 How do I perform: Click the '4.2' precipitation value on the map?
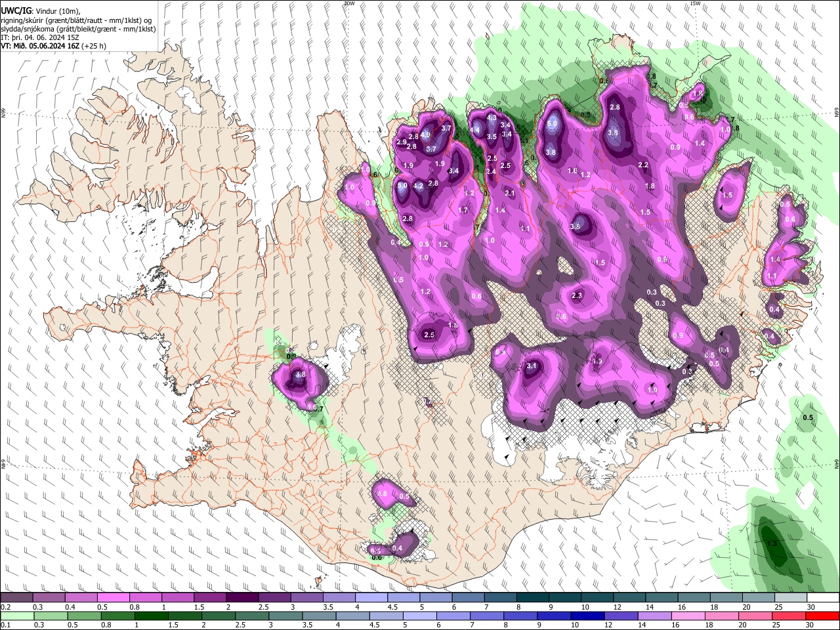coord(418,186)
